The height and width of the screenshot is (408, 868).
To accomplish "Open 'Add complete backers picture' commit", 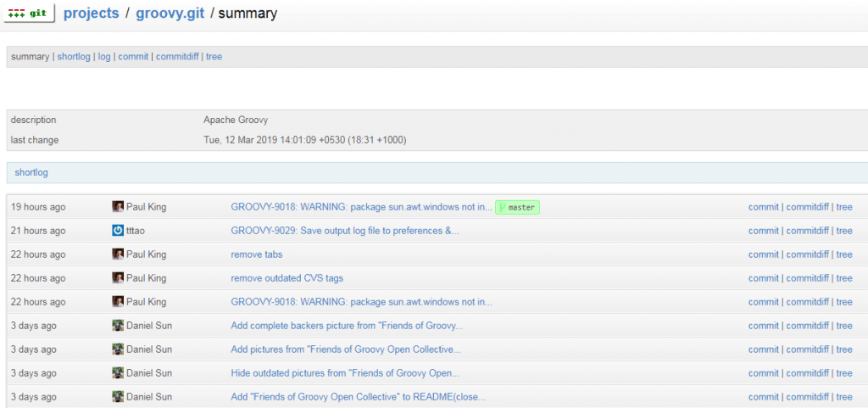I will coord(347,326).
